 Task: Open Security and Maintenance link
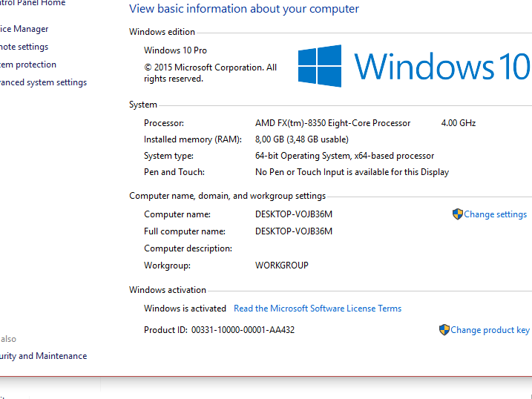tap(44, 356)
